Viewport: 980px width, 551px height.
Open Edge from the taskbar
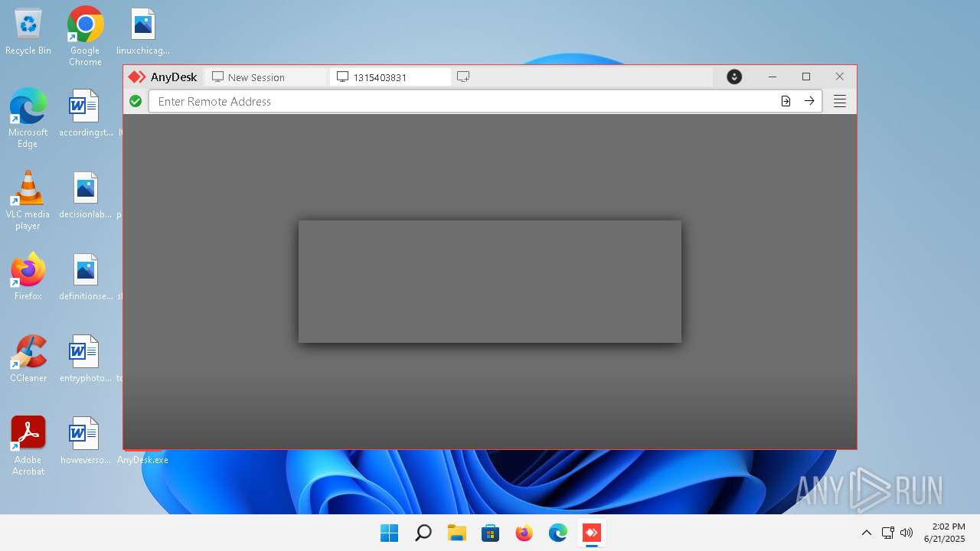558,533
